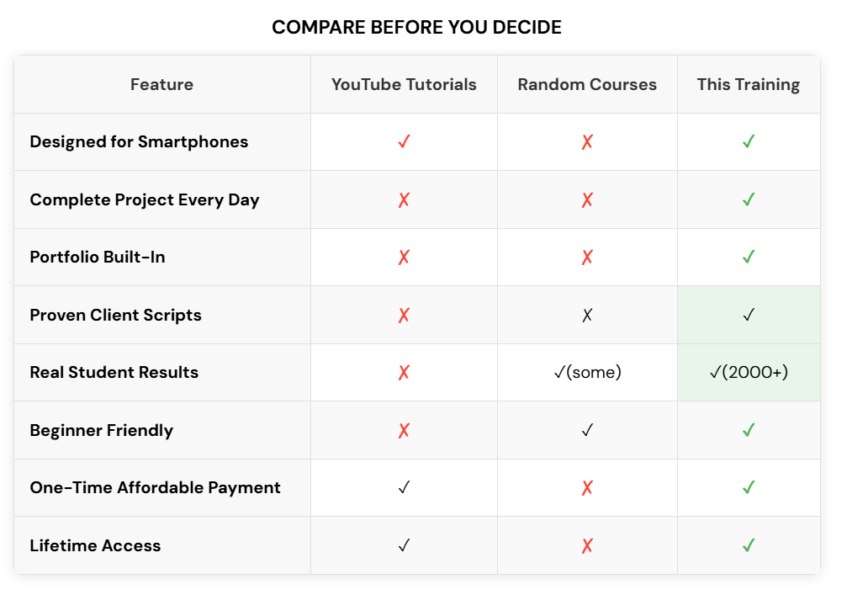Click highlighted check for Proven Client Scripts
The height and width of the screenshot is (595, 868).
tap(749, 315)
